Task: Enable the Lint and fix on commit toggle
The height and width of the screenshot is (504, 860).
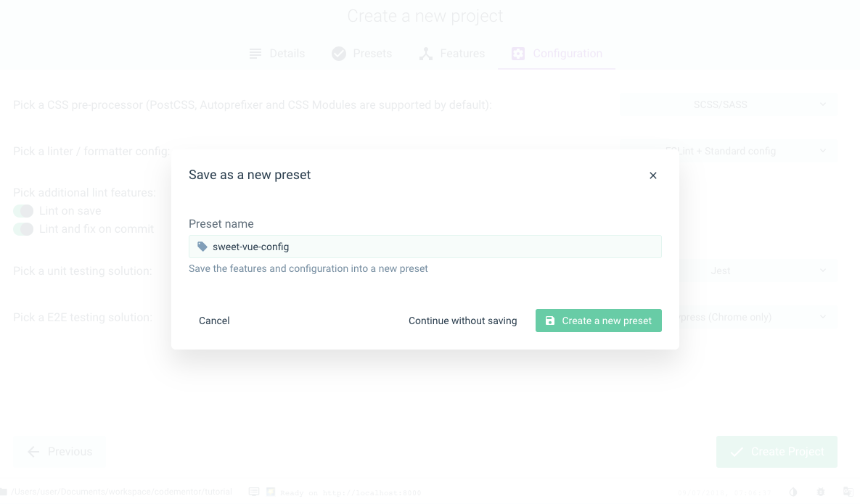Action: (24, 229)
